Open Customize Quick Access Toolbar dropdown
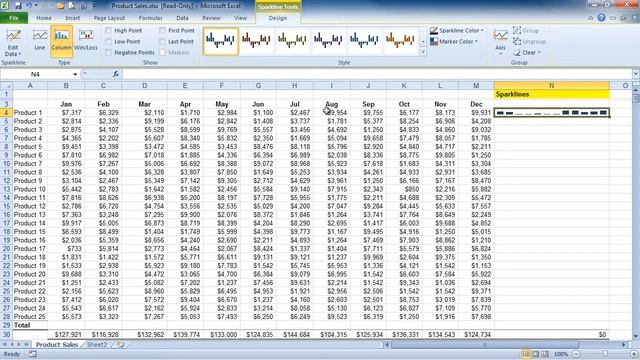Viewport: 640px width, 360px height. [94, 6]
